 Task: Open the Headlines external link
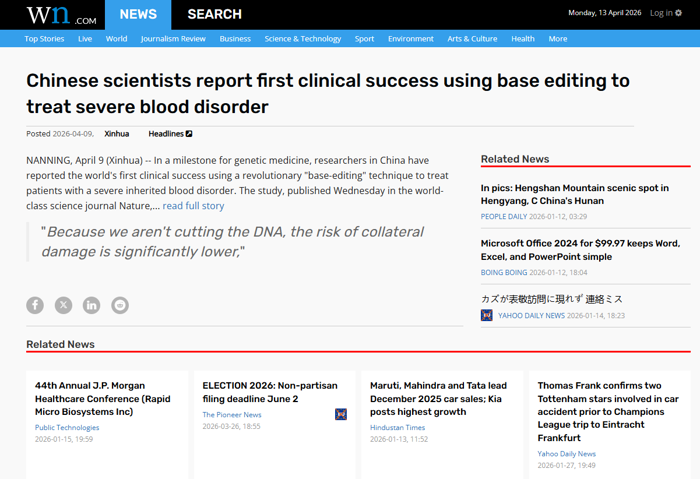pos(170,134)
